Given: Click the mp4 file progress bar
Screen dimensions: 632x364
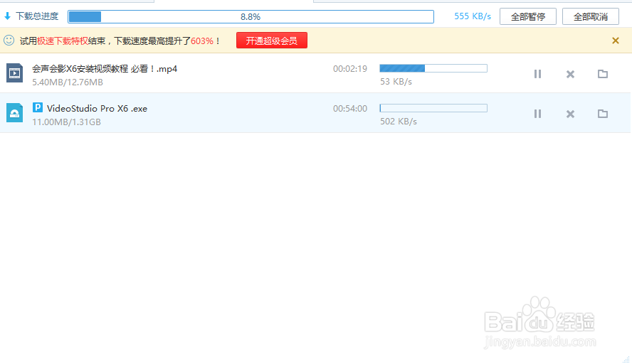Looking at the screenshot, I should coord(433,68).
